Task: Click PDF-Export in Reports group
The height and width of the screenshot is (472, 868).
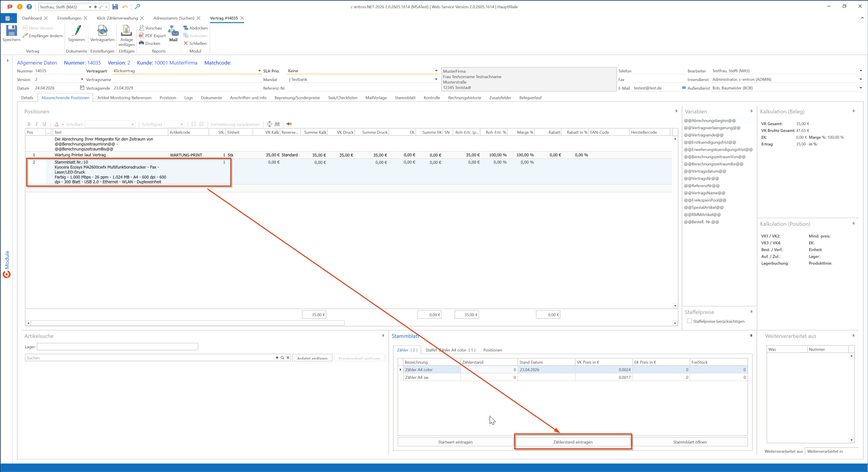Action: (152, 36)
